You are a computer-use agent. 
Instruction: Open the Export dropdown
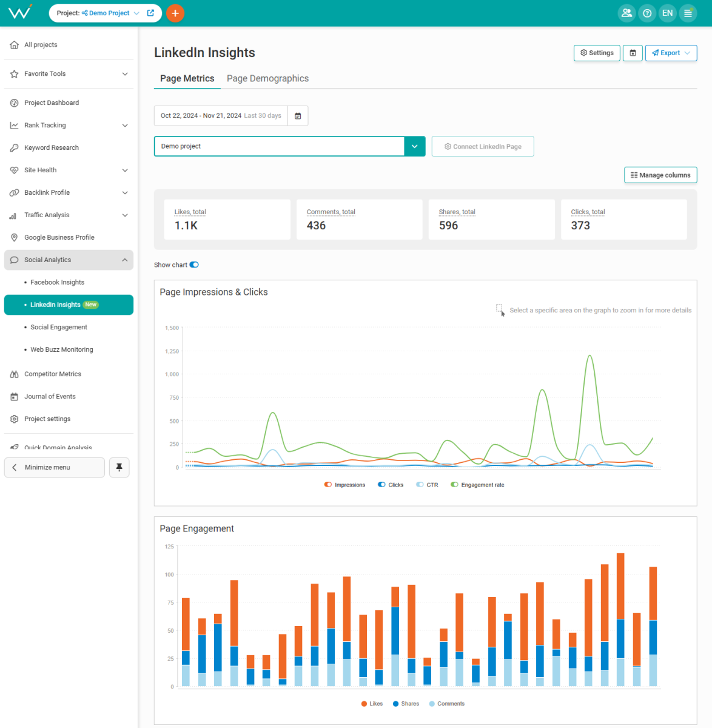point(671,53)
